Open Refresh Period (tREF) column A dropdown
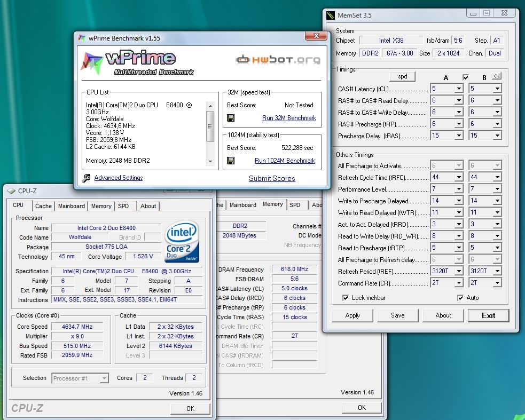This screenshot has width=525, height=420. [459, 271]
